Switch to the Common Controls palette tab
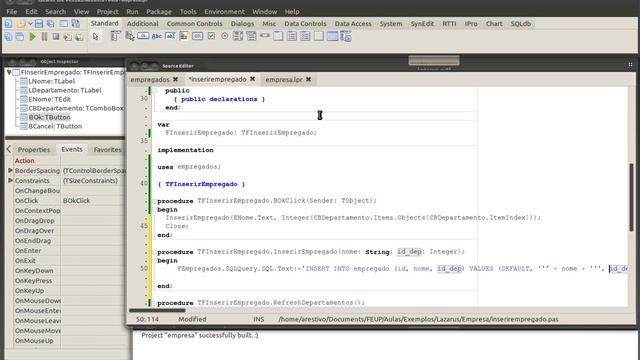Screen dimensions: 640x360 pos(195,24)
